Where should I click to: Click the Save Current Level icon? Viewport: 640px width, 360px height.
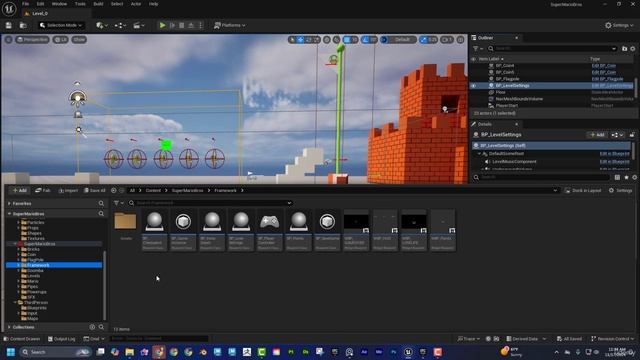(9, 25)
